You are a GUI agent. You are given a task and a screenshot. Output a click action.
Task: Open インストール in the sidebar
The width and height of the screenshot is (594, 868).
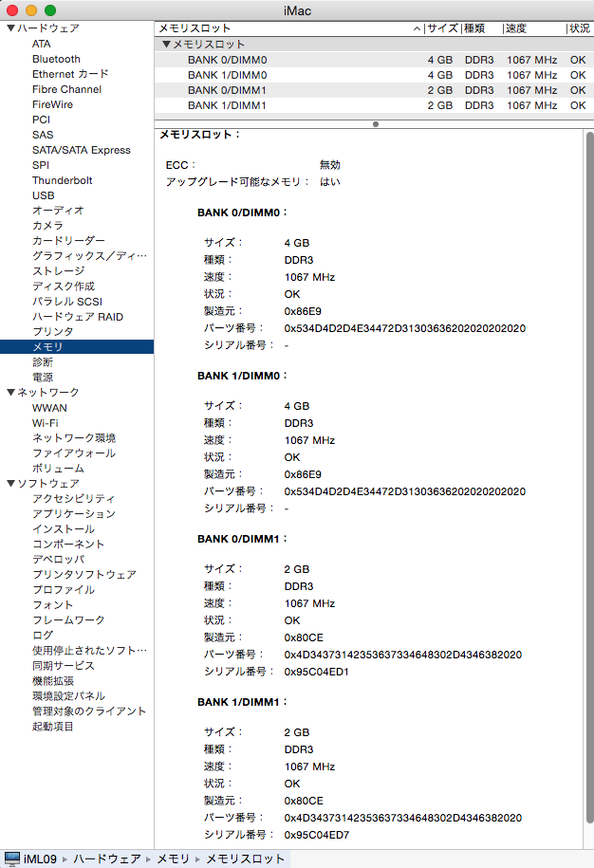(64, 529)
